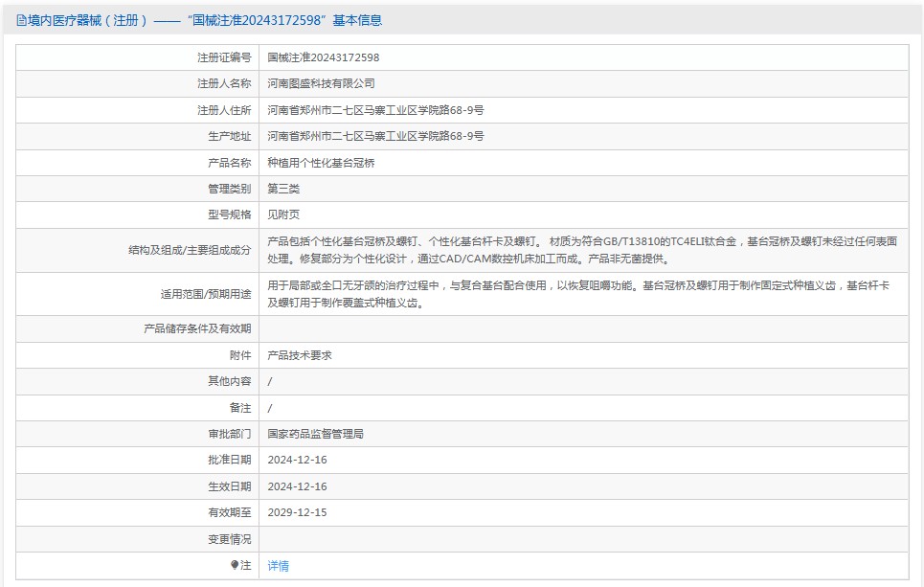Viewport: 924px width, 587px height.
Task: Click the 注册人住所 label
Action: (224, 110)
